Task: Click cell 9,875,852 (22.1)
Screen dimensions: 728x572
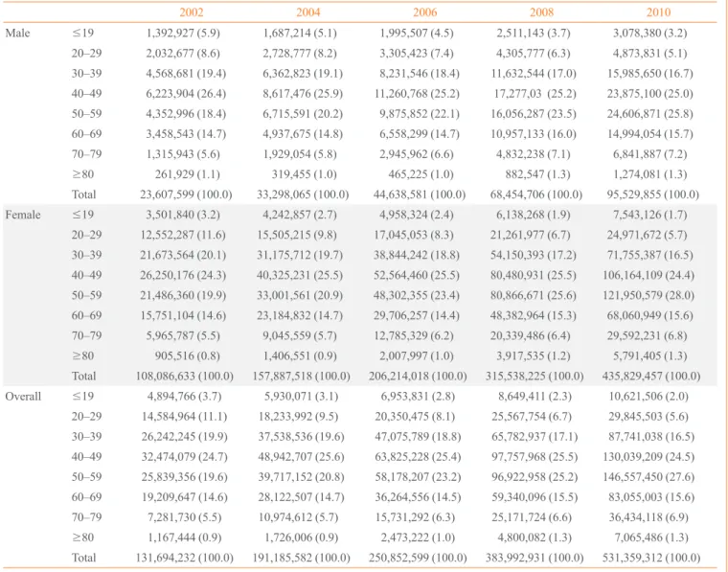Action: pyautogui.click(x=420, y=114)
